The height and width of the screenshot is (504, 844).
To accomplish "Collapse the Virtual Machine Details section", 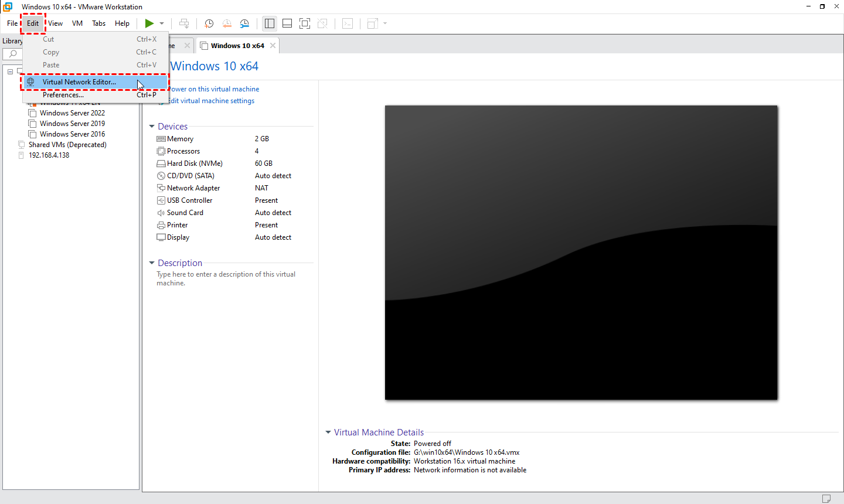I will tap(328, 433).
